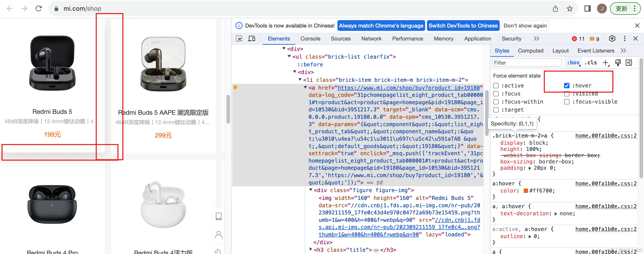Uncheck the :hover element state

567,86
